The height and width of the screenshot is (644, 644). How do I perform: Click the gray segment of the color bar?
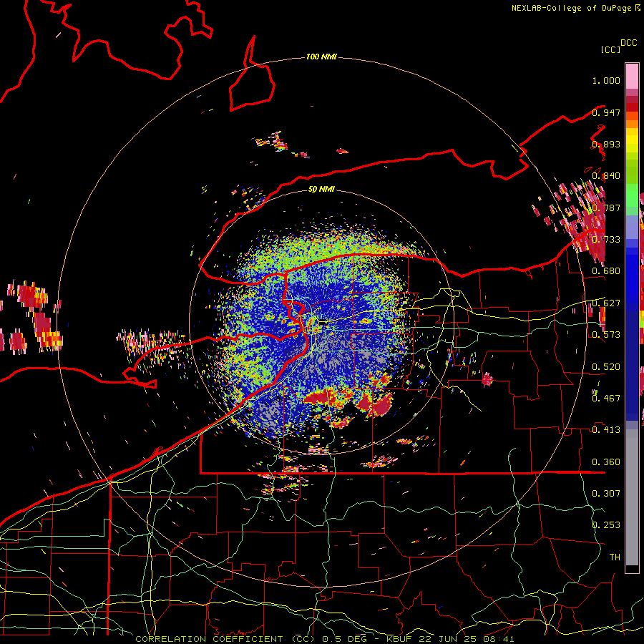pyautogui.click(x=632, y=497)
